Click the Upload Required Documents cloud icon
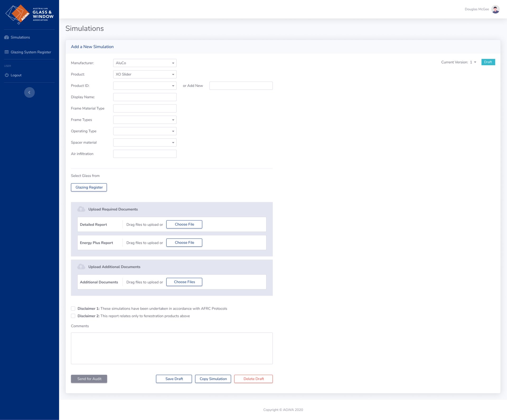Screen dimensions: 507x420 tap(81, 209)
